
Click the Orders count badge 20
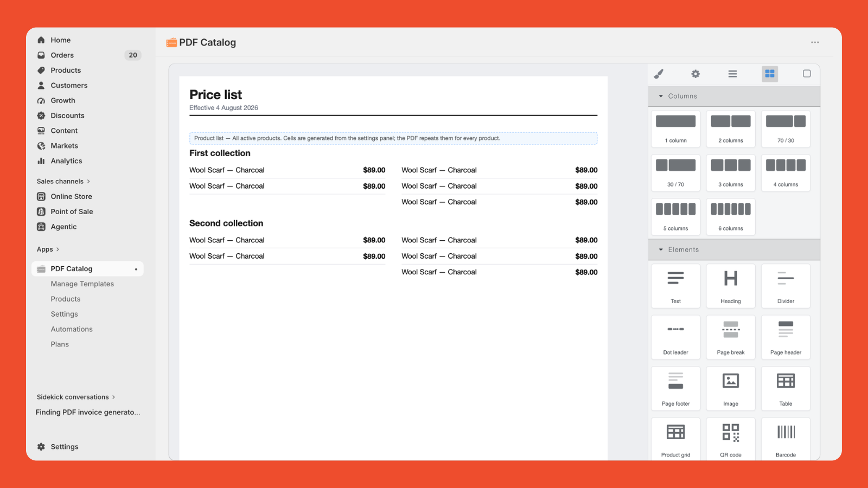coord(133,55)
